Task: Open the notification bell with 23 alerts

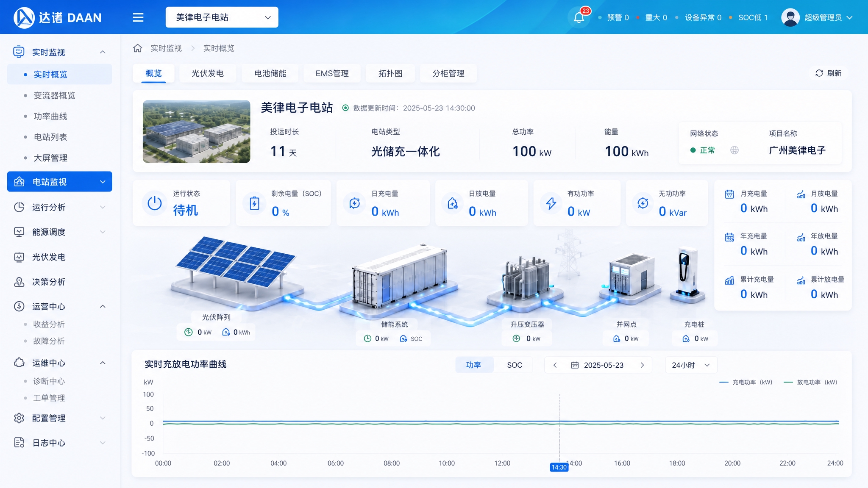Action: click(579, 17)
